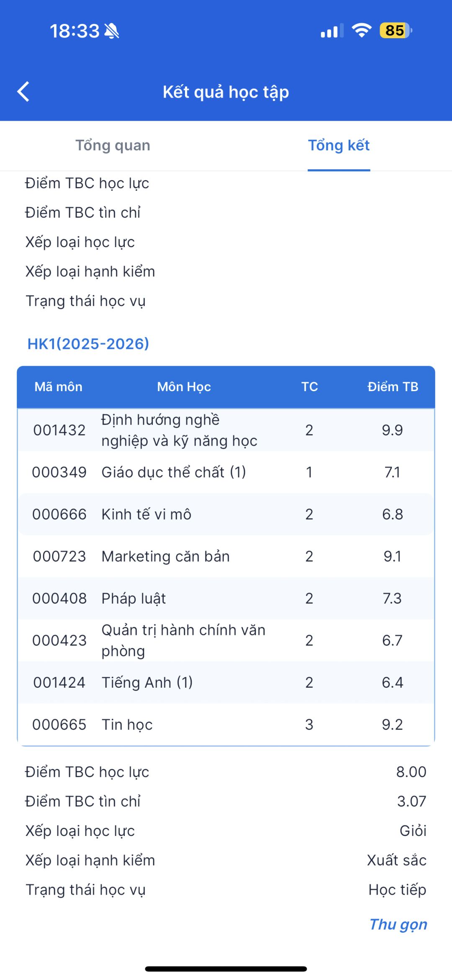Tap the battery indicator showing 85
Viewport: 452px width, 980px height.
pos(396,30)
